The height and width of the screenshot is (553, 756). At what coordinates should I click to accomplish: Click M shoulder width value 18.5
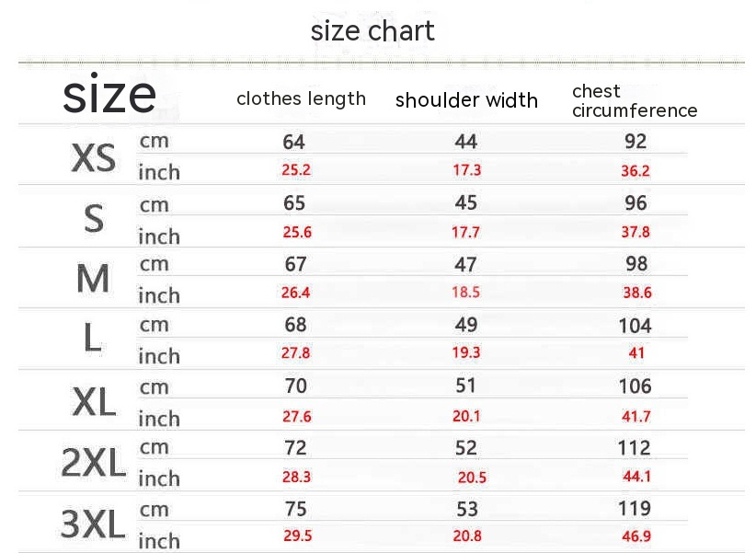coord(465,293)
